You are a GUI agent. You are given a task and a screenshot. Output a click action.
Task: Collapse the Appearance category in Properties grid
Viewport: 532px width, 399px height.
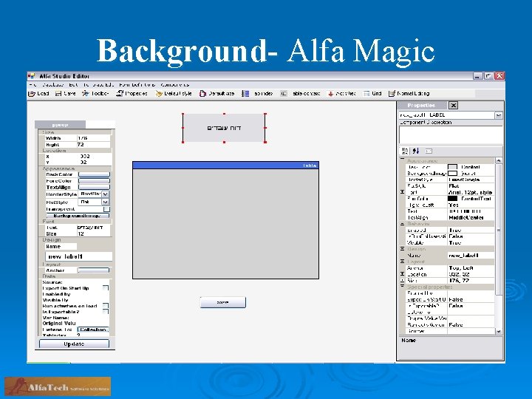click(x=403, y=159)
